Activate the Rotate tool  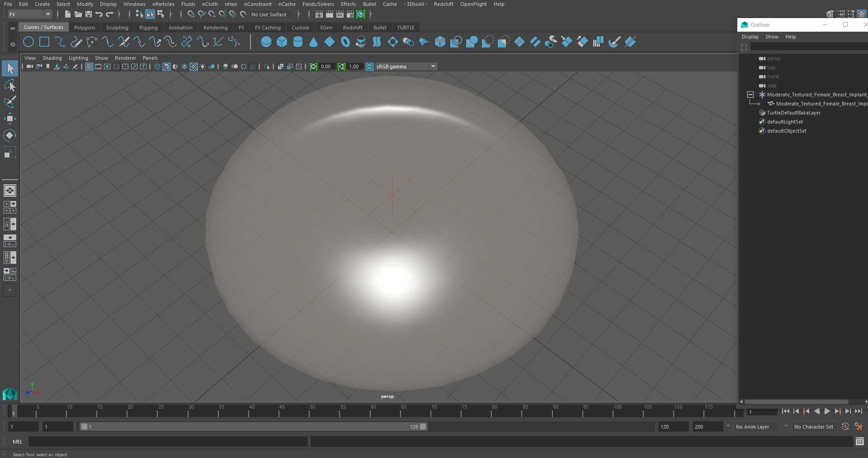click(x=10, y=135)
